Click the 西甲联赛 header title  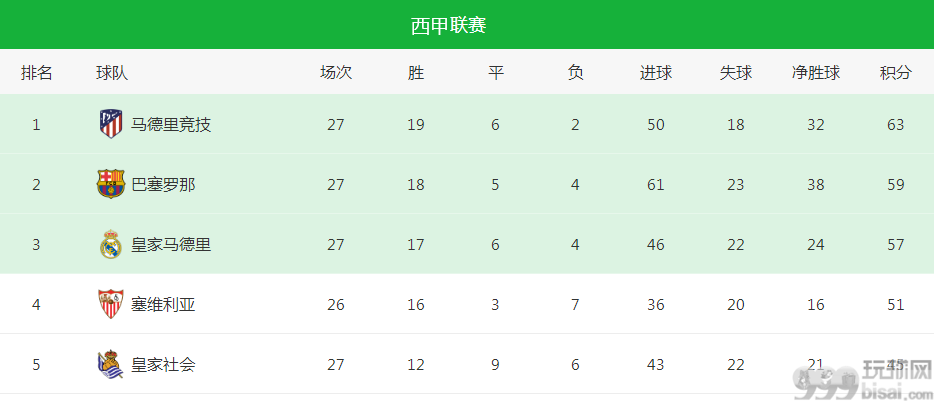[449, 26]
